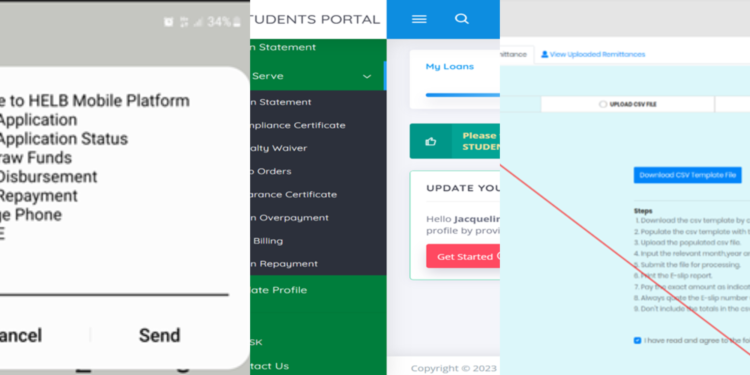Click the 'Repayment' option in the USSD list
This screenshot has height=375, width=750.
click(39, 196)
